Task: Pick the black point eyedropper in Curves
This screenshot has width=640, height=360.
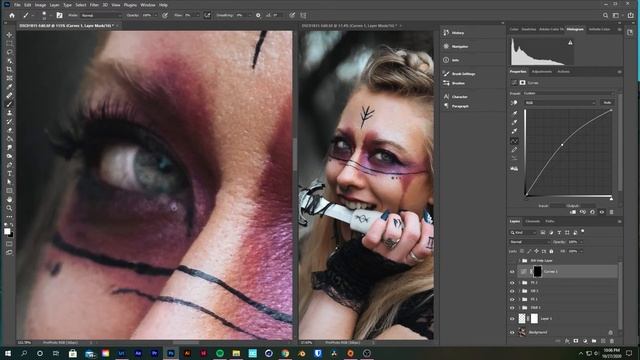Action: 515,113
